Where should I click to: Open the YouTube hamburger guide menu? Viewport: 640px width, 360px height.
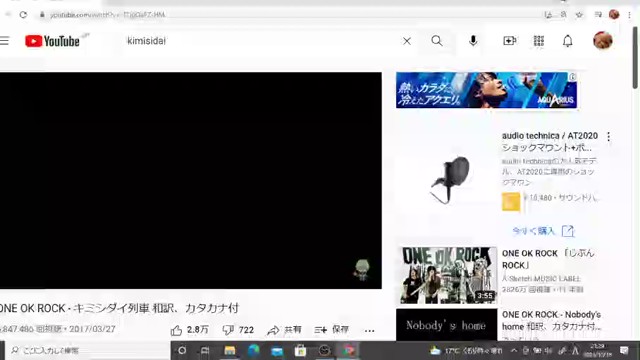(4, 41)
